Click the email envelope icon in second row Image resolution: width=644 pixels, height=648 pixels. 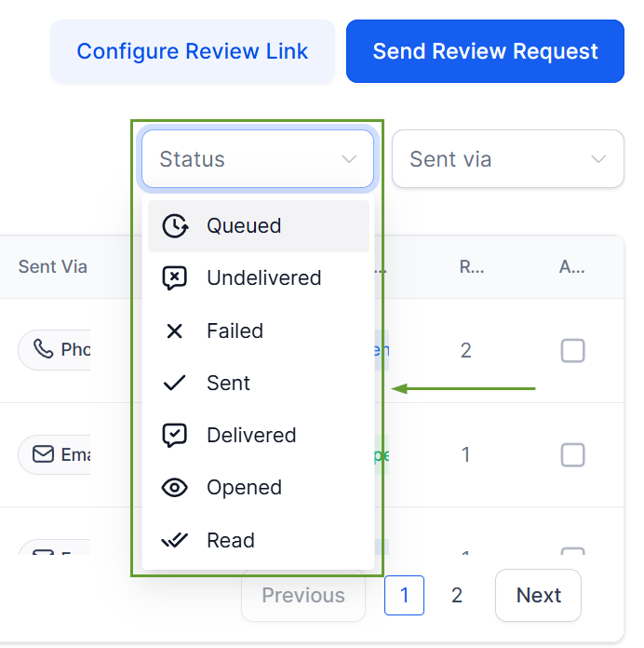tap(43, 454)
